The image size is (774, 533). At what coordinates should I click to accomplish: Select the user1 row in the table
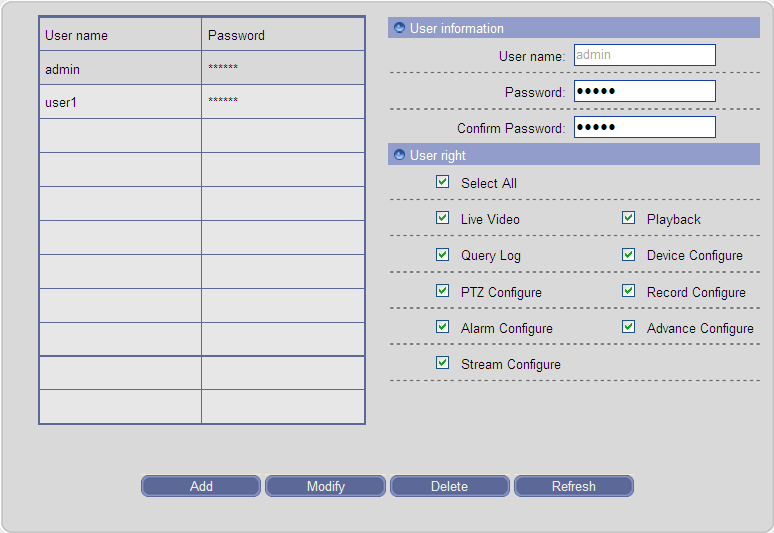pos(202,102)
